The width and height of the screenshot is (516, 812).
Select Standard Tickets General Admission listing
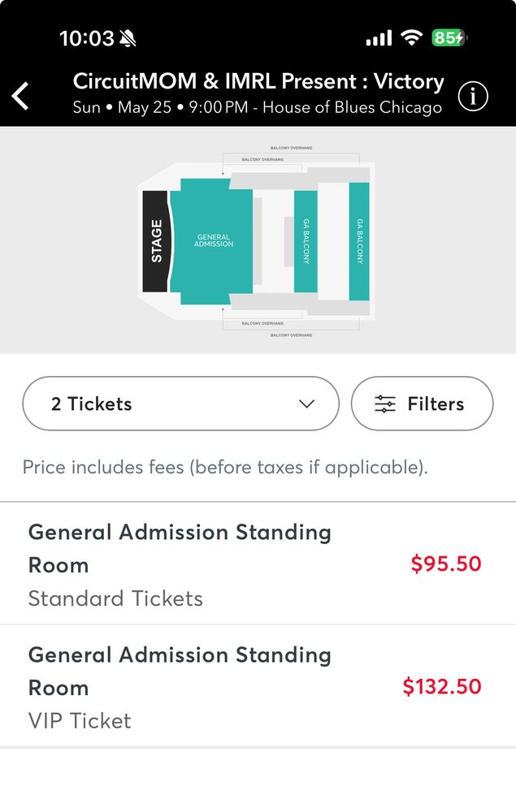179,564
